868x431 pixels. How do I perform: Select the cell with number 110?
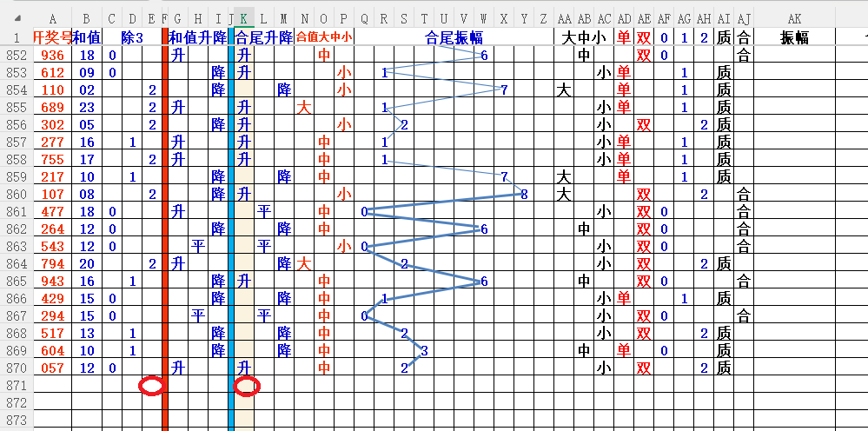point(53,90)
